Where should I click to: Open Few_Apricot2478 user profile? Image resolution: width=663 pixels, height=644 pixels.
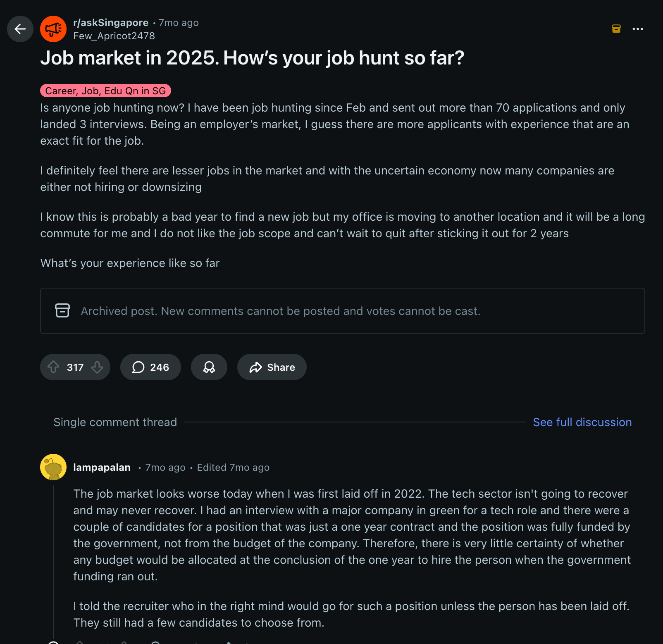click(x=114, y=36)
